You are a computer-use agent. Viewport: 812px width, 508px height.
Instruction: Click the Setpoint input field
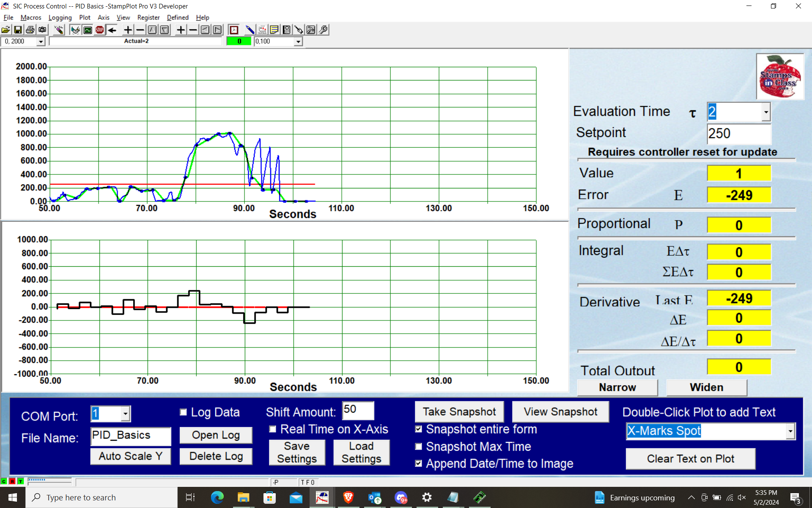(739, 134)
